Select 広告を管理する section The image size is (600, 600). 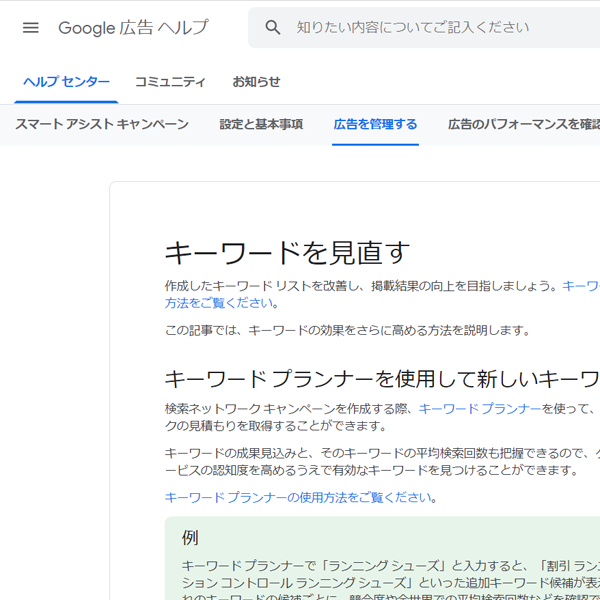pos(375,124)
